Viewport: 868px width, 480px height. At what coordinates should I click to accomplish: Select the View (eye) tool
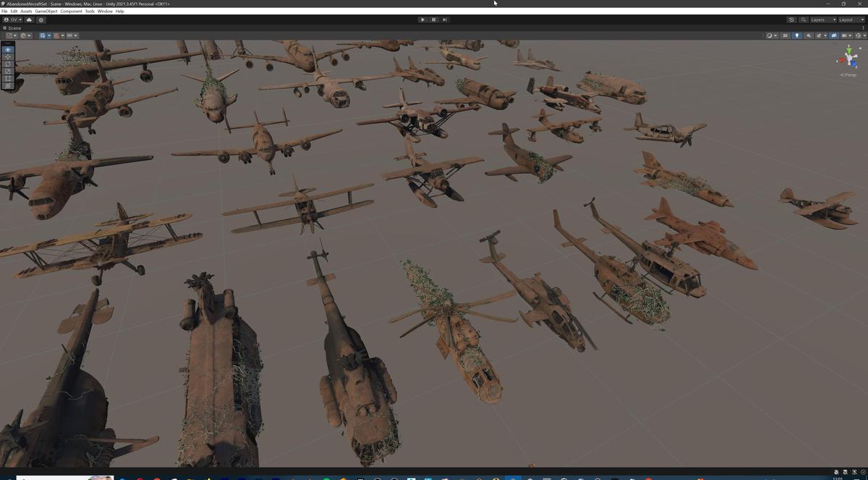coord(8,50)
